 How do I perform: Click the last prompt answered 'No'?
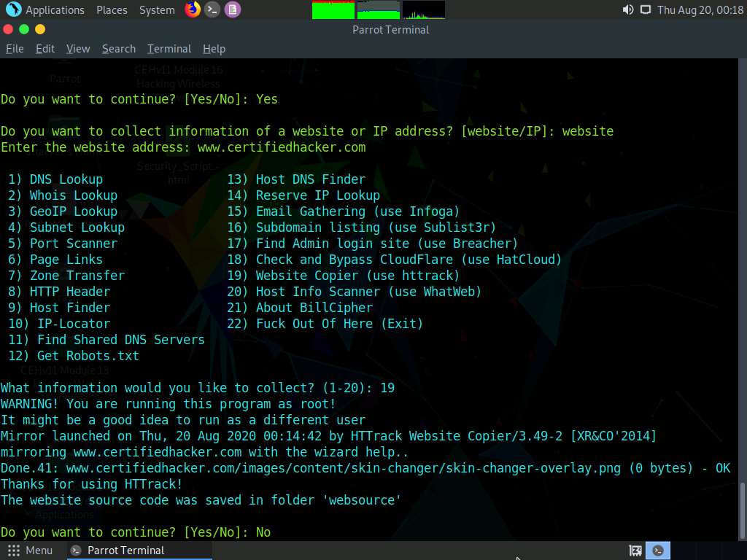pos(136,532)
